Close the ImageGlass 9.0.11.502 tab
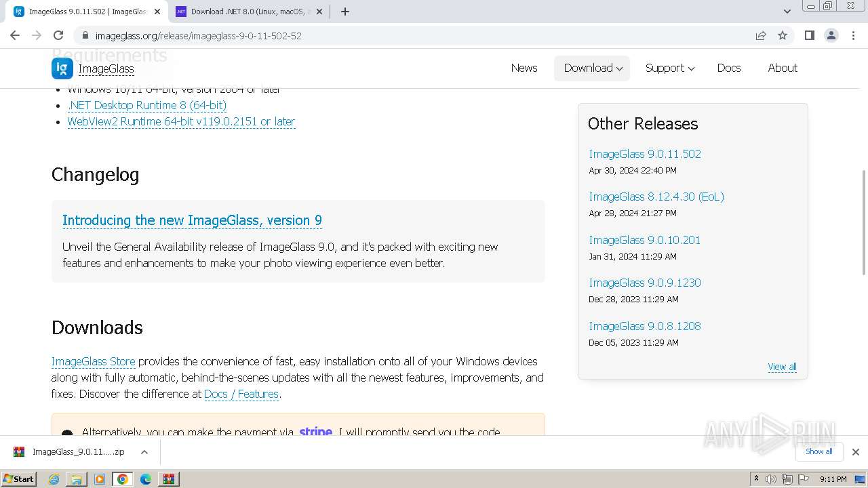The width and height of the screenshot is (868, 488). (x=157, y=12)
